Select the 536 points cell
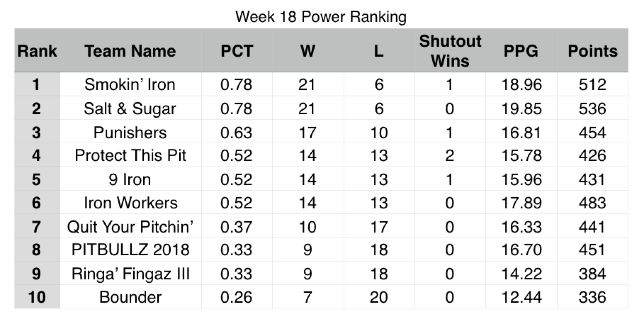The width and height of the screenshot is (644, 324). tap(592, 109)
